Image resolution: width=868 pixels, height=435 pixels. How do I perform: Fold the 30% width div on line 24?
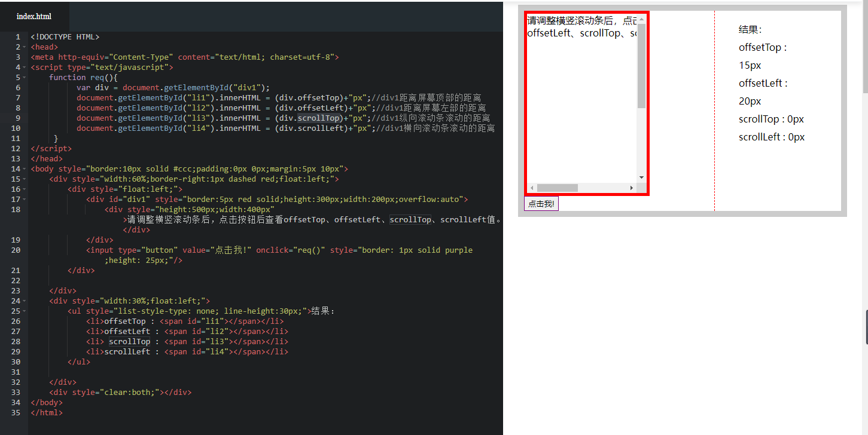click(x=24, y=301)
